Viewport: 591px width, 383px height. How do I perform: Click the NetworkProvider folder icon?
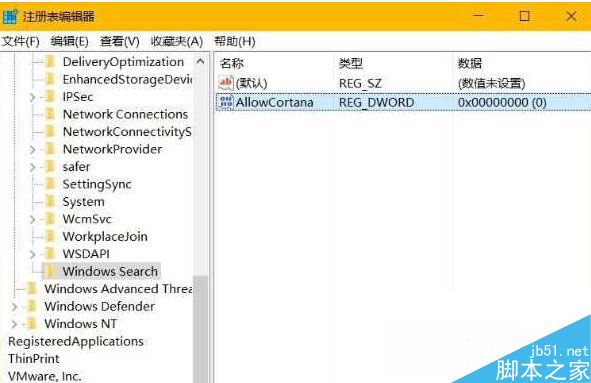[x=50, y=149]
